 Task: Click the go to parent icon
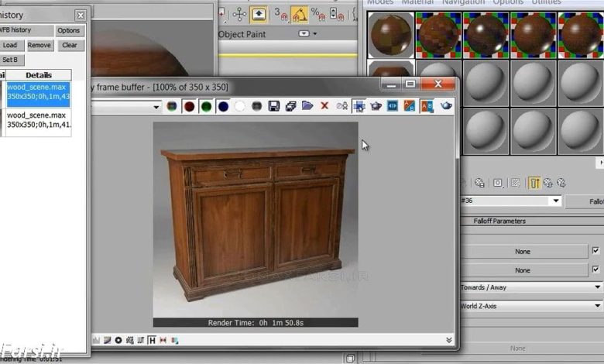click(547, 183)
